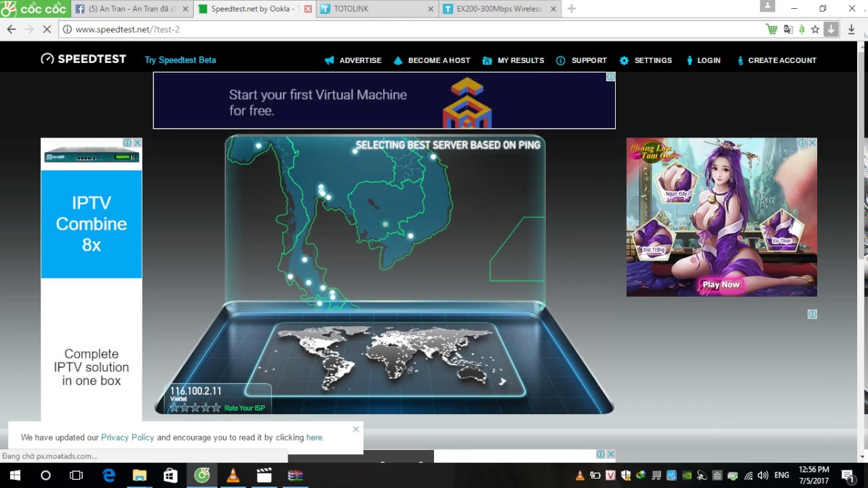Open the clapperboard video app on taskbar

[x=264, y=475]
